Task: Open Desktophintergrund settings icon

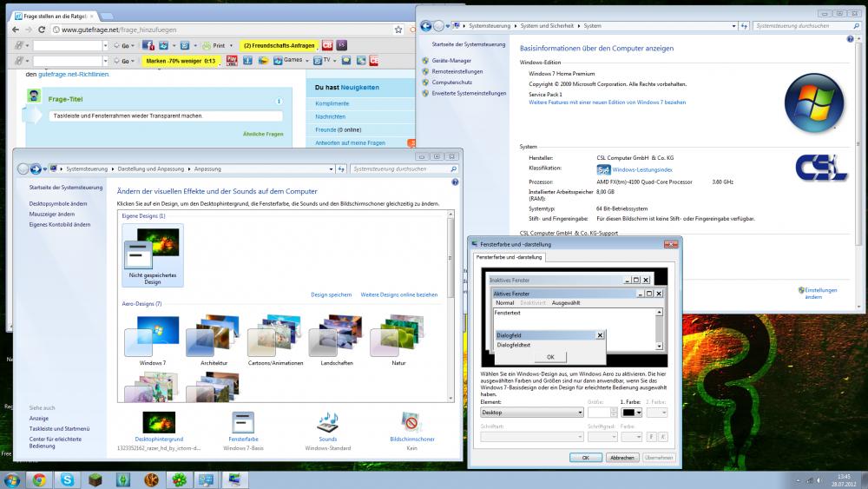Action: point(159,422)
